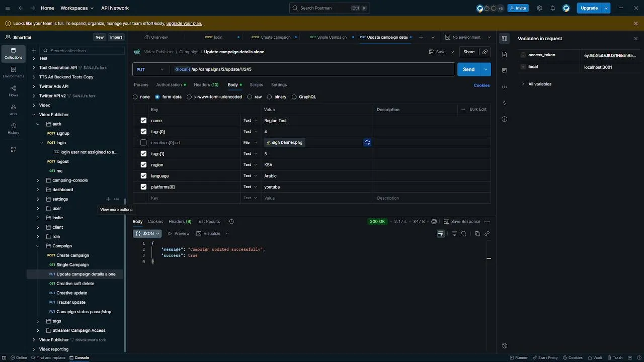
Task: Uncheck the name parameter checkbox
Action: (x=143, y=121)
